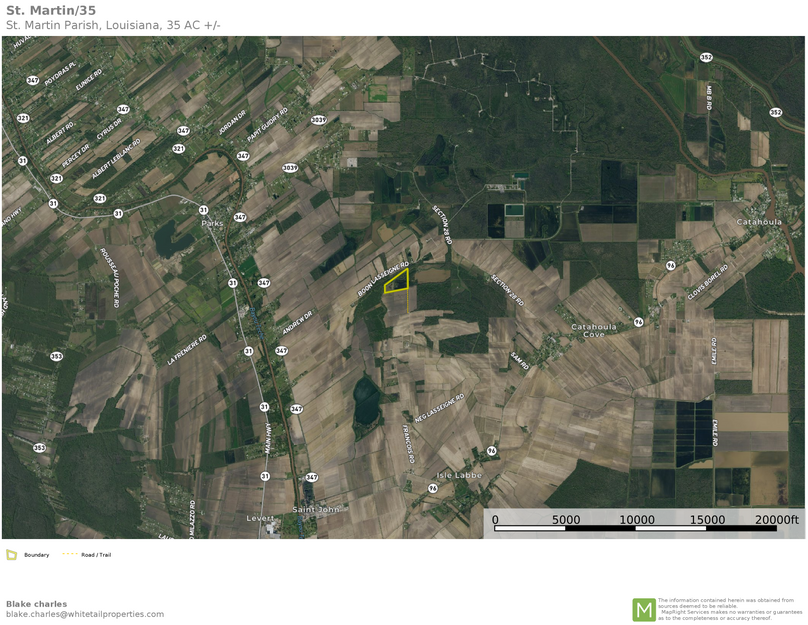Expand the Parks town label
Screen dimensions: 808x625
pos(213,222)
